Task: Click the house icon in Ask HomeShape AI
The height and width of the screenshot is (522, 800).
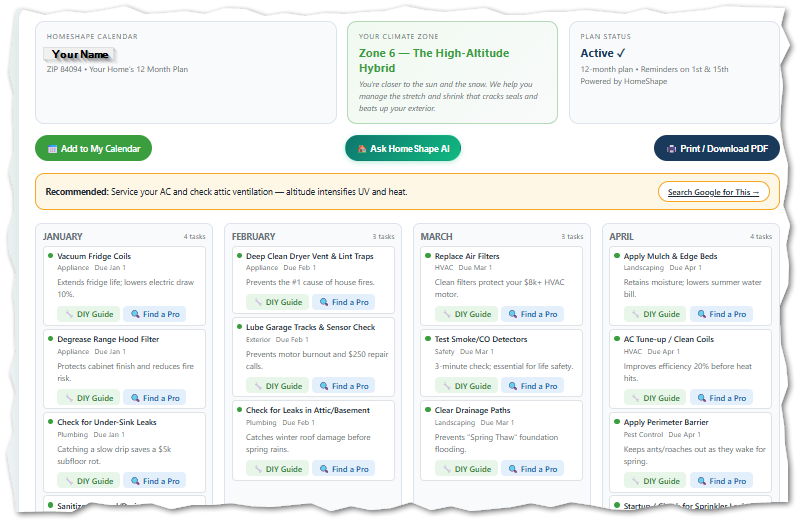Action: point(362,149)
